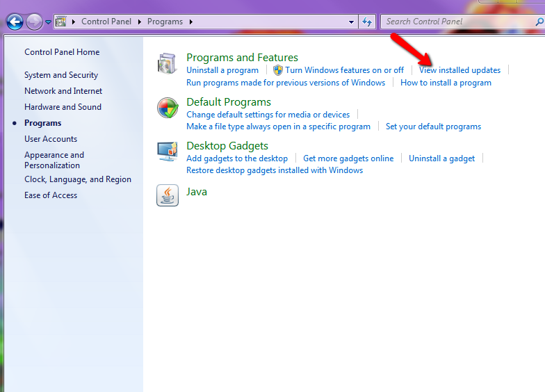The width and height of the screenshot is (545, 392).
Task: Click the shield icon beside Windows features
Action: (x=278, y=70)
